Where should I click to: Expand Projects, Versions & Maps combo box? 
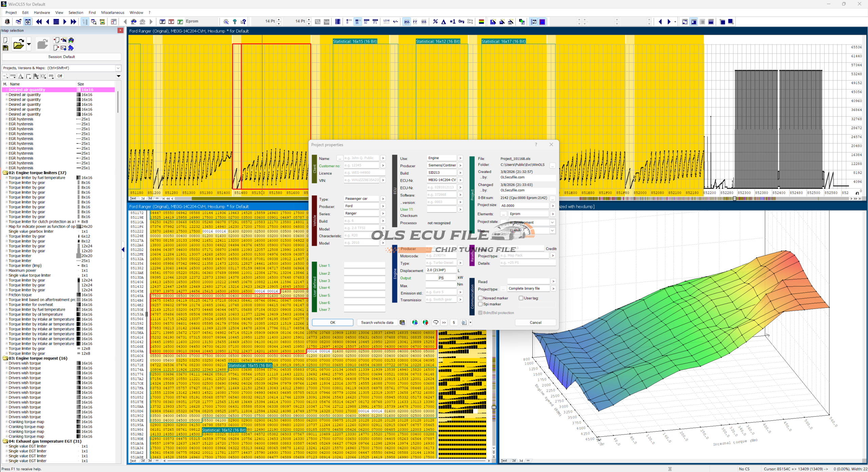click(118, 68)
